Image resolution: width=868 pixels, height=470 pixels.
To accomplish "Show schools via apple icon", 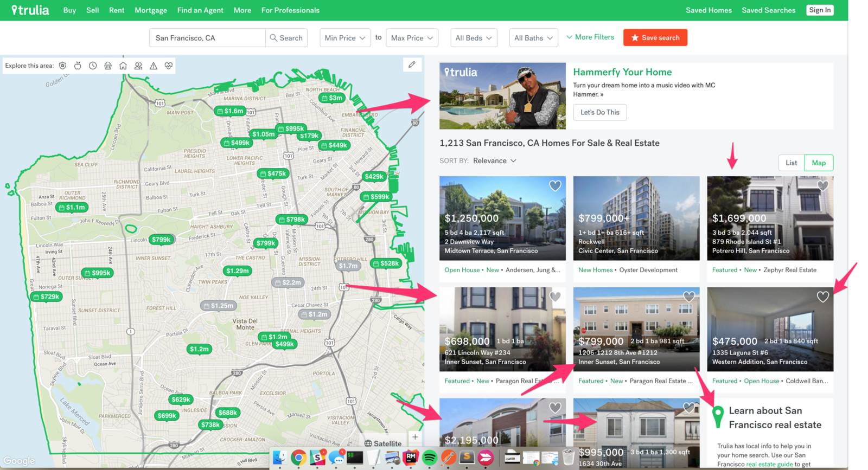I will 78,66.
